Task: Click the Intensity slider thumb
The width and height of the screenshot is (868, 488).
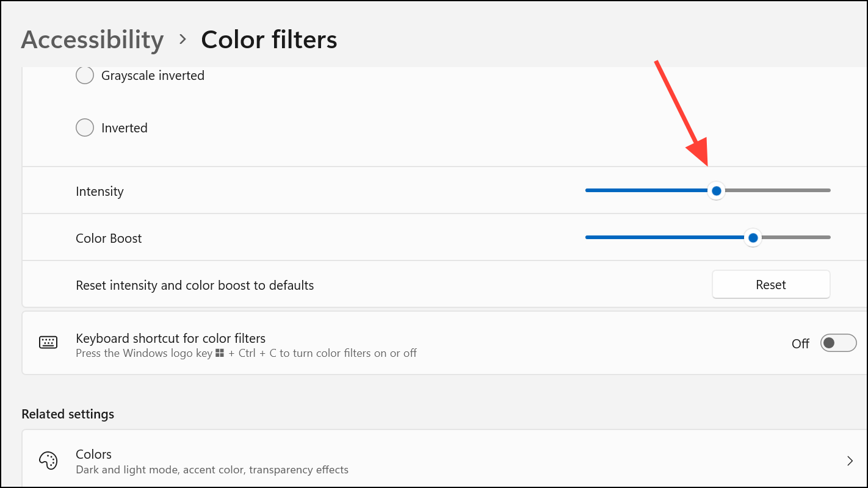Action: (717, 191)
